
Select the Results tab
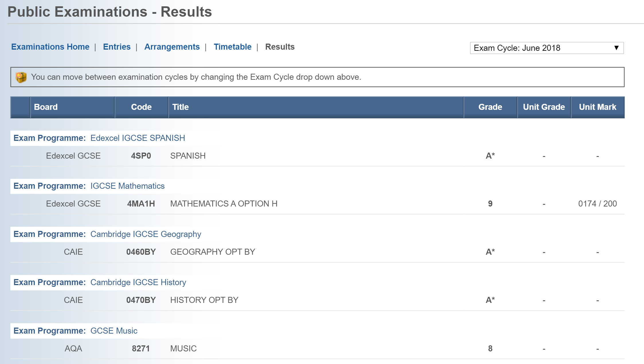(280, 47)
